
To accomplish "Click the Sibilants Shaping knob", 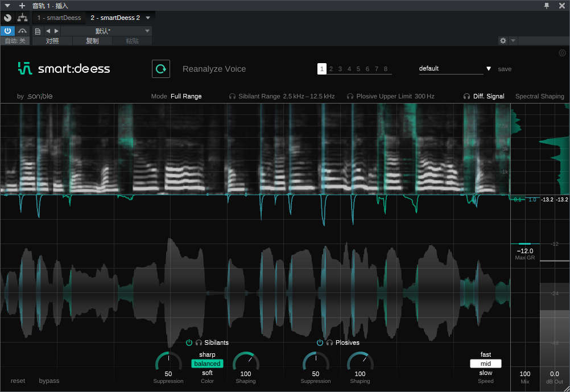I will [x=246, y=361].
